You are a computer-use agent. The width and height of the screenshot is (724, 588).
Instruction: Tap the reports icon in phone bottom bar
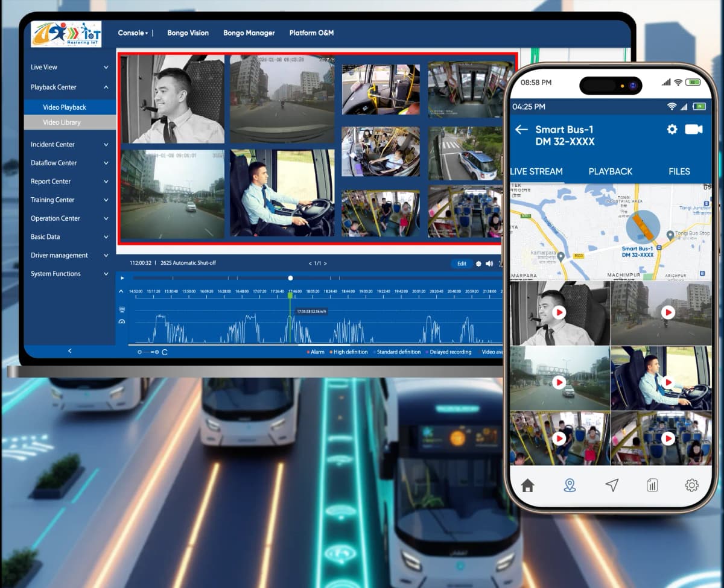[x=652, y=485]
